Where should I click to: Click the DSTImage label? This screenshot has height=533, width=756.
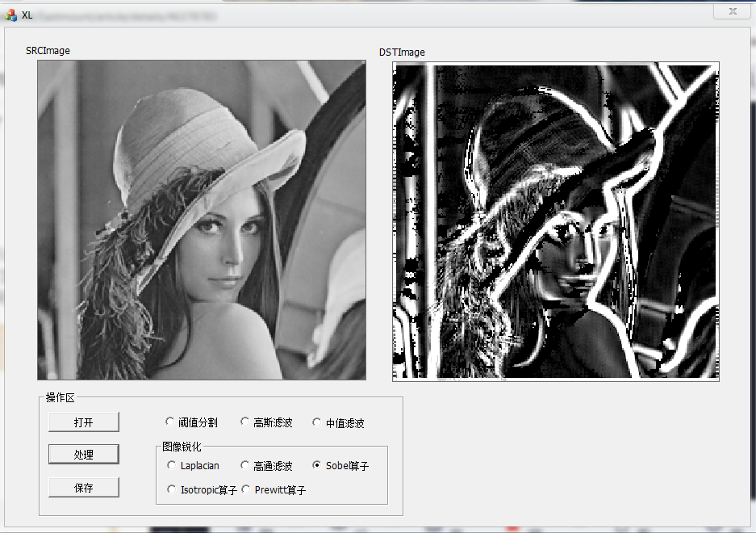tap(403, 52)
